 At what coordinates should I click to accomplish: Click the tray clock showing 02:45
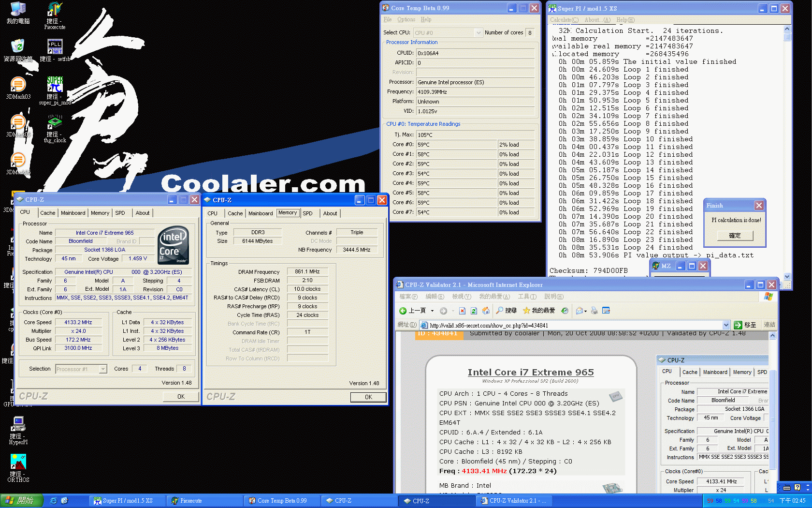pyautogui.click(x=793, y=501)
